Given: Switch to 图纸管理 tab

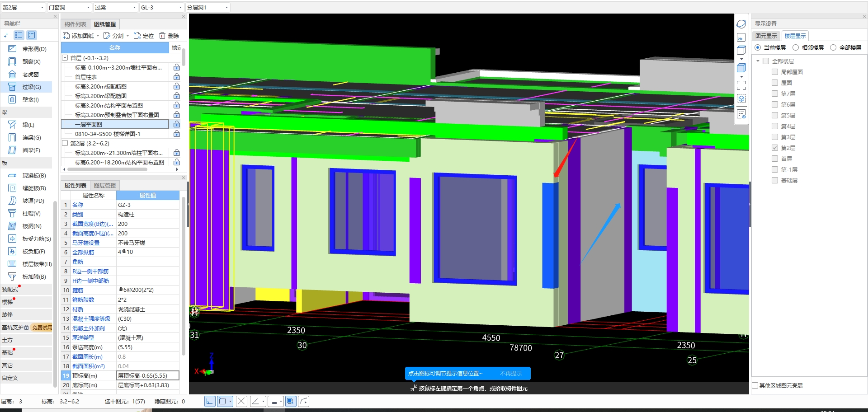Looking at the screenshot, I should [105, 24].
